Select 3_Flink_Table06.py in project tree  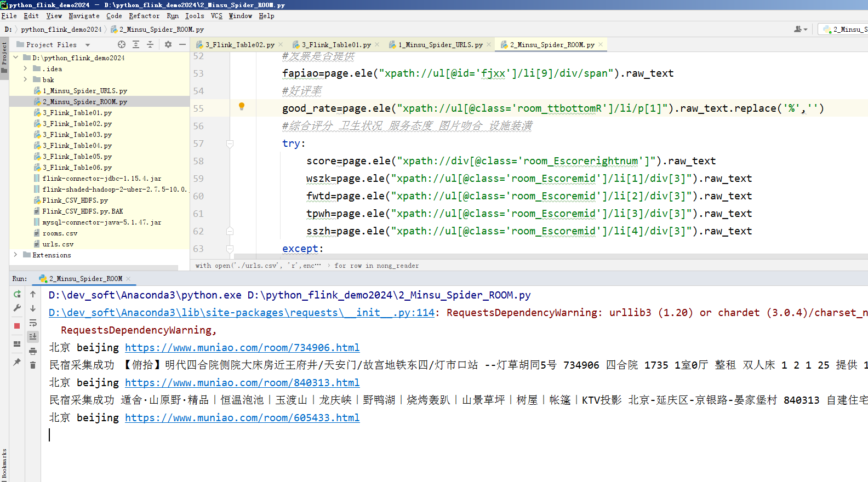[x=77, y=167]
